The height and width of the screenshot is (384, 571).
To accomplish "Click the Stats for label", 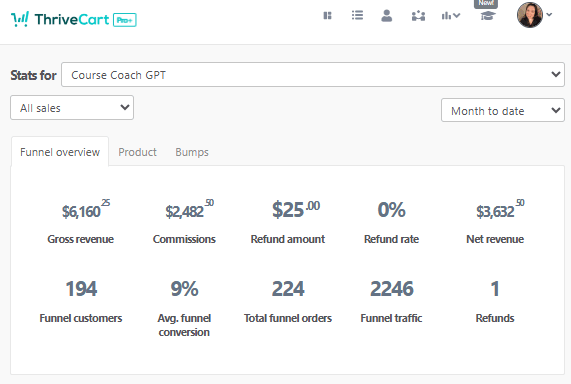I will pos(34,75).
